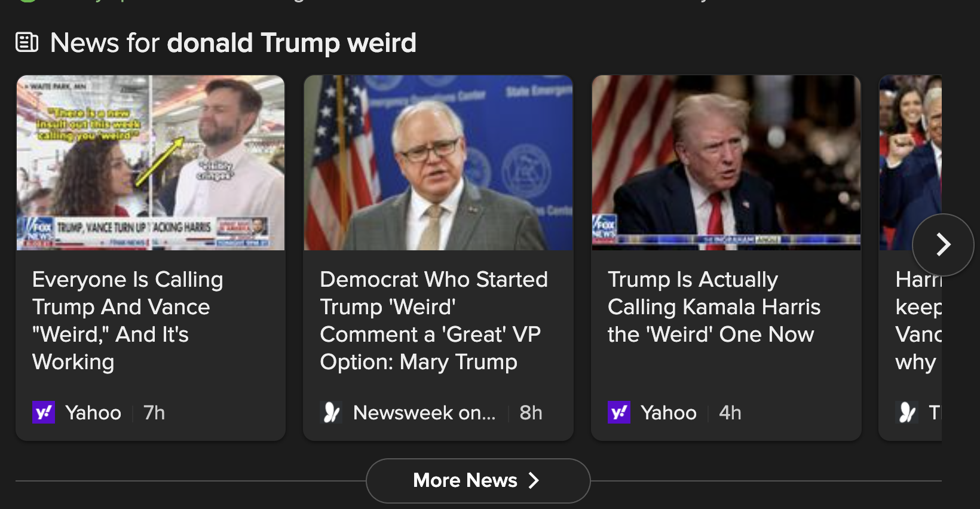Open the cut-off headline starting with "Harr"
The image size is (980, 509).
pyautogui.click(x=918, y=320)
